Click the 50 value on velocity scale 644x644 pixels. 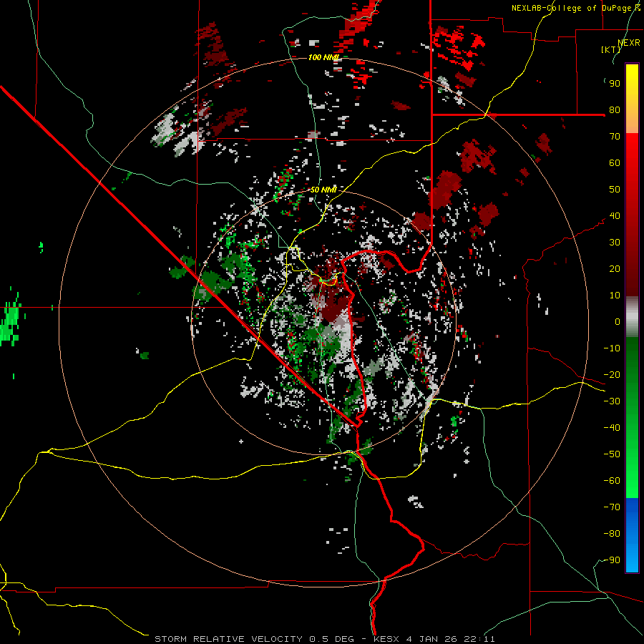[x=615, y=190]
